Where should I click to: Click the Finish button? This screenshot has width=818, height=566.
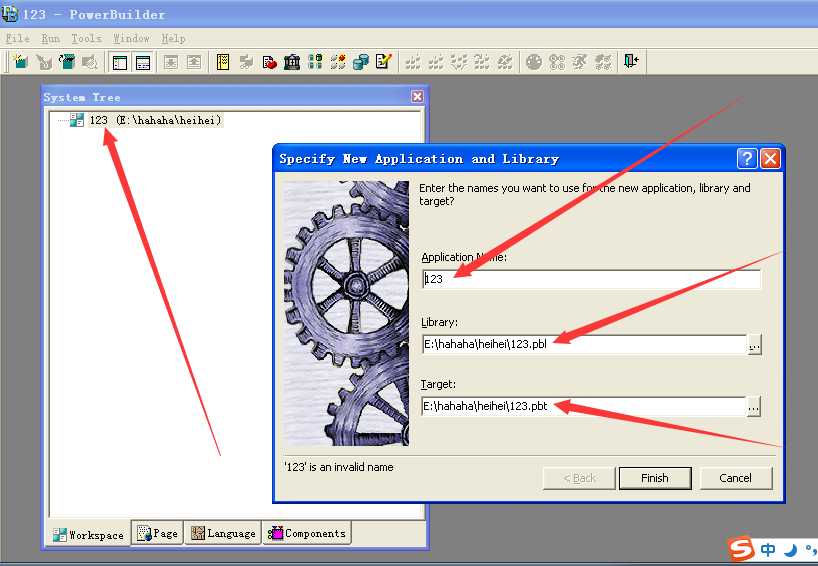pos(655,478)
